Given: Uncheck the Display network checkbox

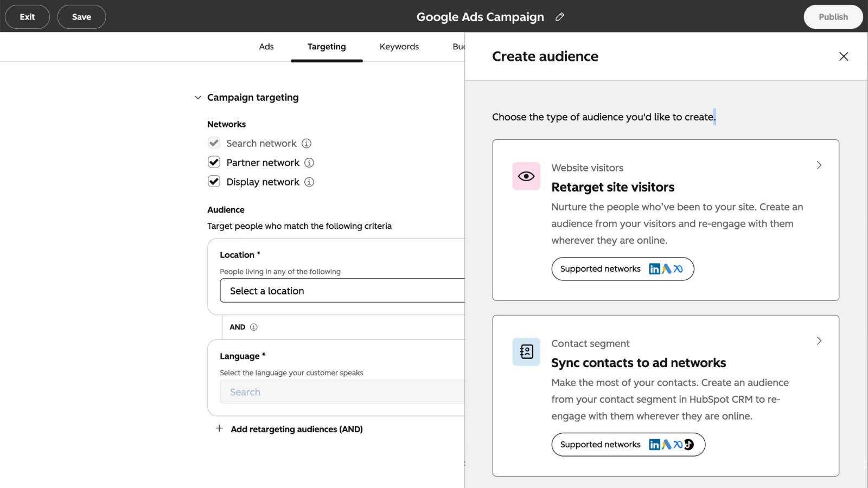Looking at the screenshot, I should [214, 181].
